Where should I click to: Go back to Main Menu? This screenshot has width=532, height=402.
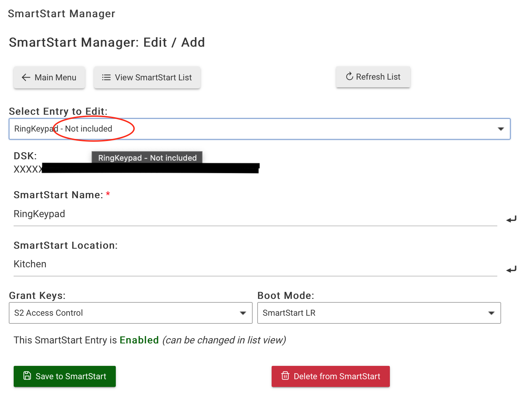tap(49, 78)
